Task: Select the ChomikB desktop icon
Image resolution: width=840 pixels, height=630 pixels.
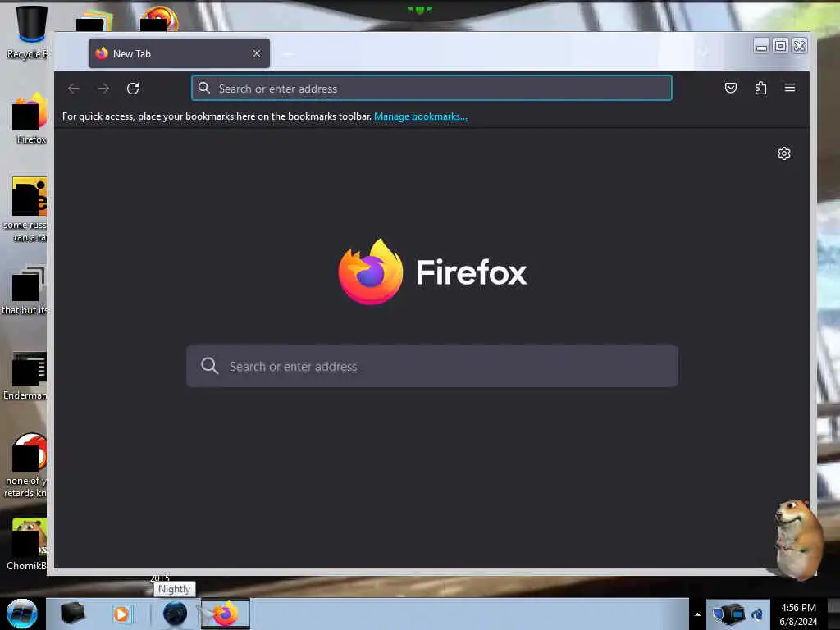Action: coord(28,544)
